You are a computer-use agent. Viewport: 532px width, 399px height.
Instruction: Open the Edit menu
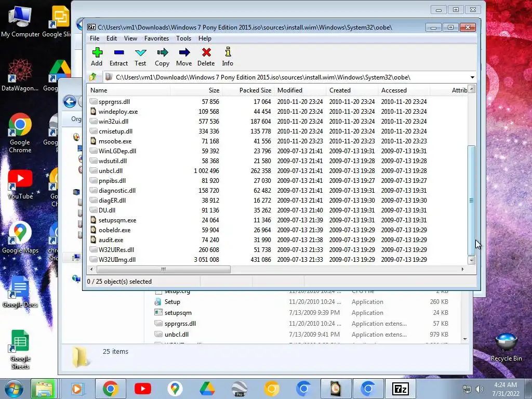(x=111, y=38)
